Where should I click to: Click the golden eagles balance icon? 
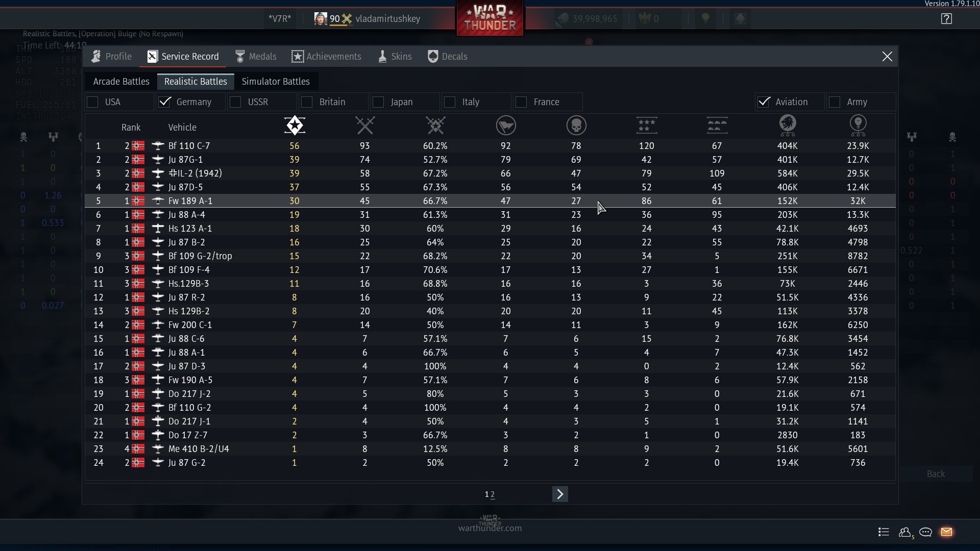coord(645,19)
